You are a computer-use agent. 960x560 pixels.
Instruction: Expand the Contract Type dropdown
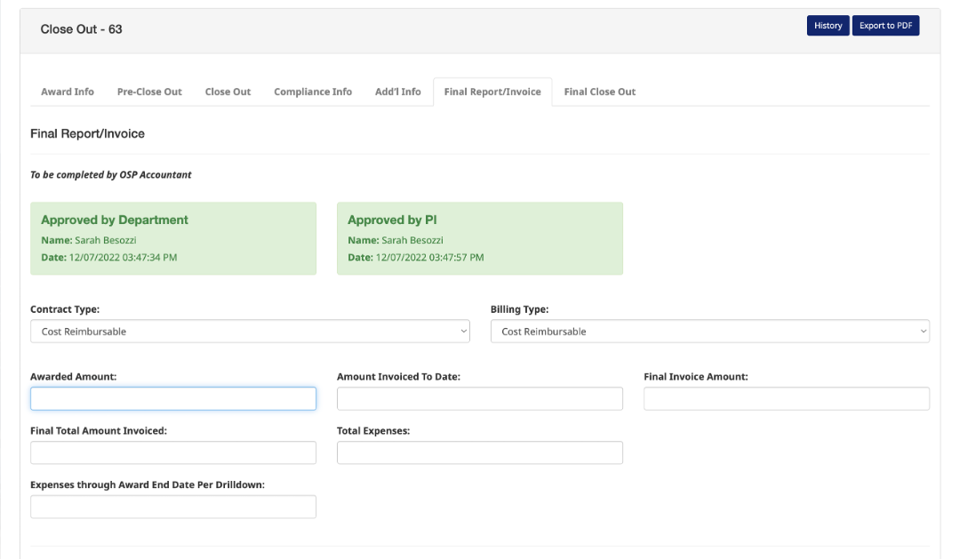pos(250,332)
